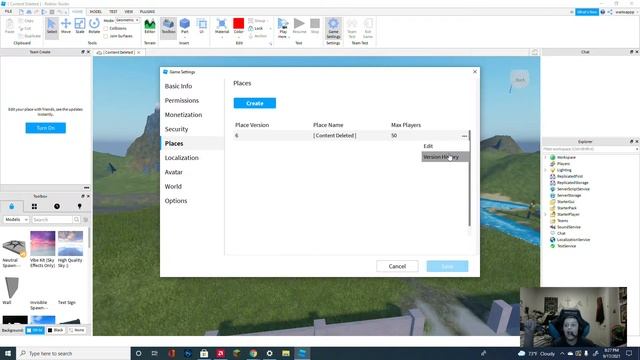This screenshot has height=360, width=640.
Task: Open World settings section
Action: coord(173,187)
